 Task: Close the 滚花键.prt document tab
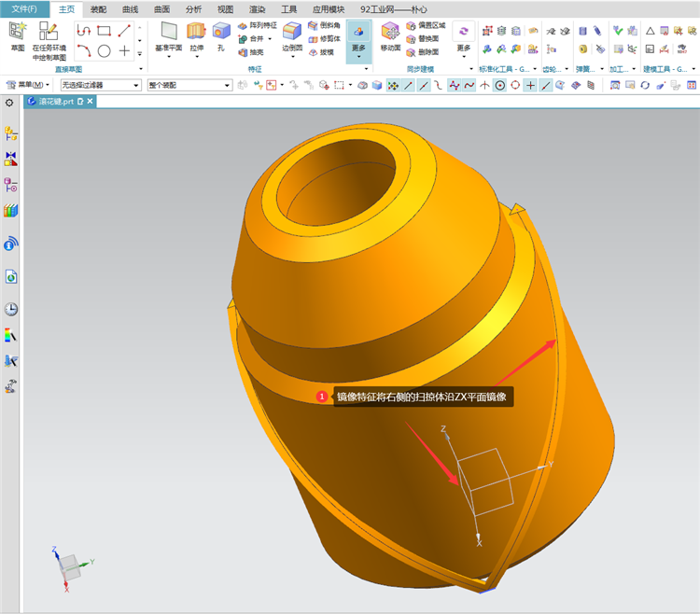(x=90, y=102)
